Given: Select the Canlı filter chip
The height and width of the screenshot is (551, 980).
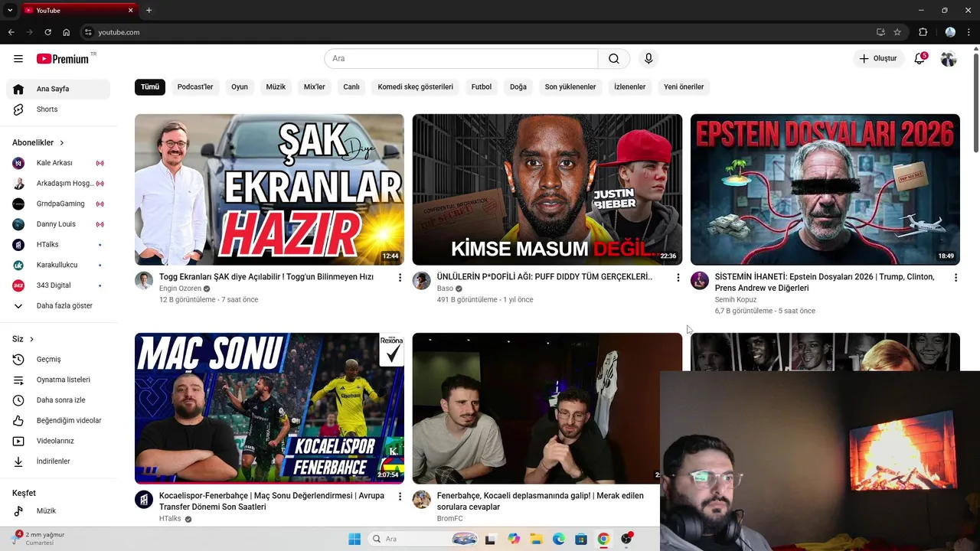Looking at the screenshot, I should coord(351,86).
